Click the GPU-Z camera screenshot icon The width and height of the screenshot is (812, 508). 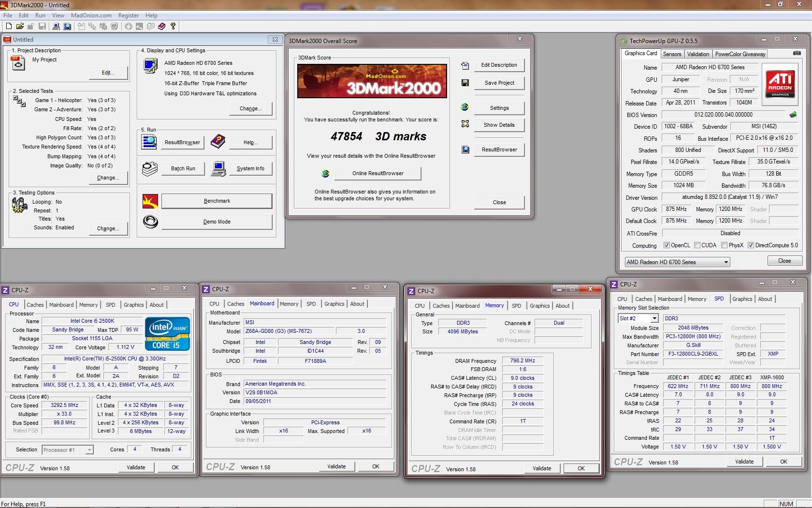click(x=797, y=53)
